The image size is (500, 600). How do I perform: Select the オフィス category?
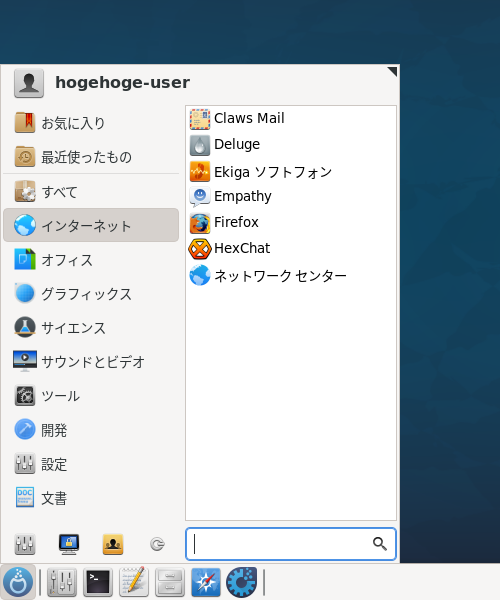click(x=91, y=260)
